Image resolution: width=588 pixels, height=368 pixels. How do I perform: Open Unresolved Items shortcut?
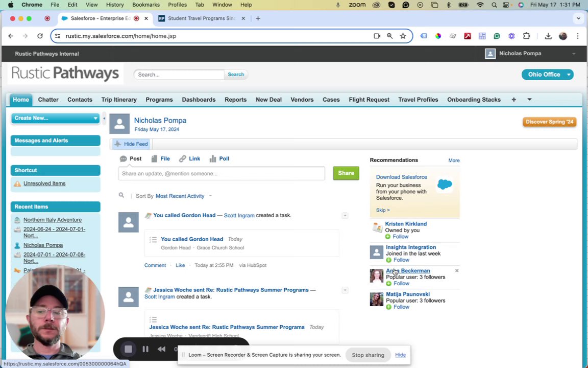coord(44,183)
